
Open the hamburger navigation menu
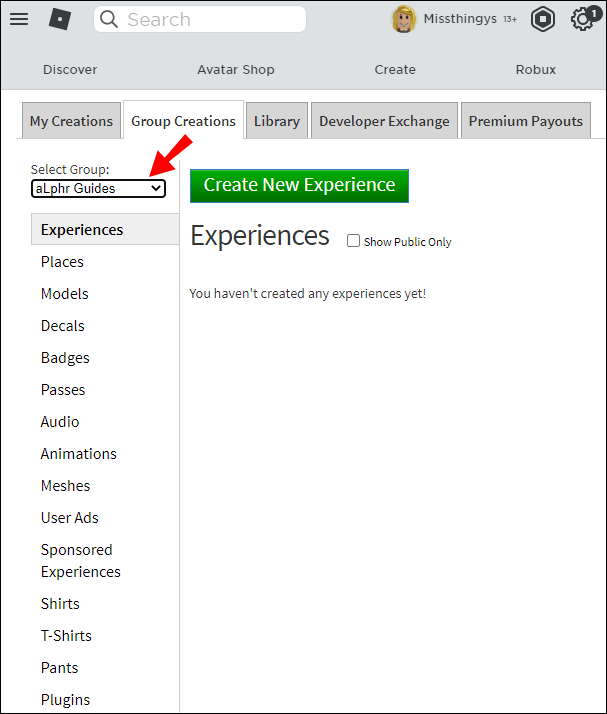[19, 19]
